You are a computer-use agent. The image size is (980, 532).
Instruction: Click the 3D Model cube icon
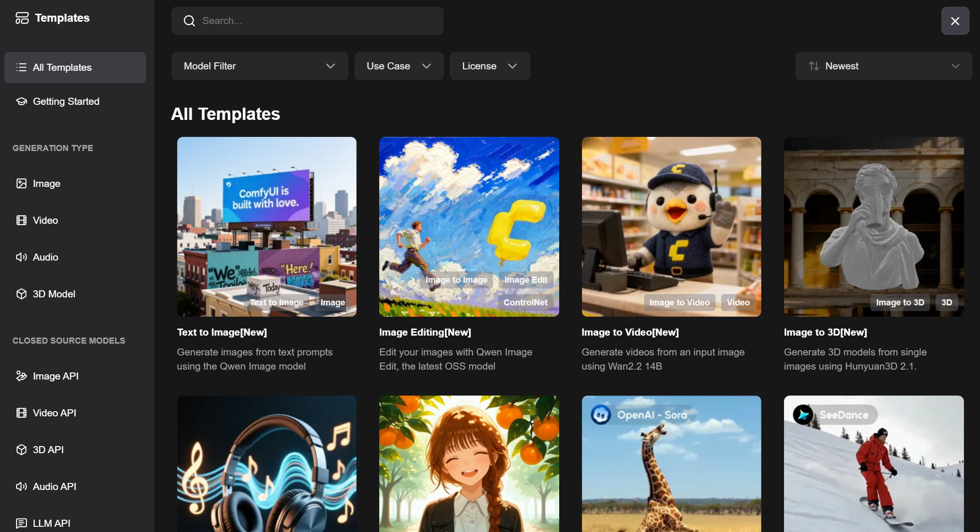click(21, 294)
